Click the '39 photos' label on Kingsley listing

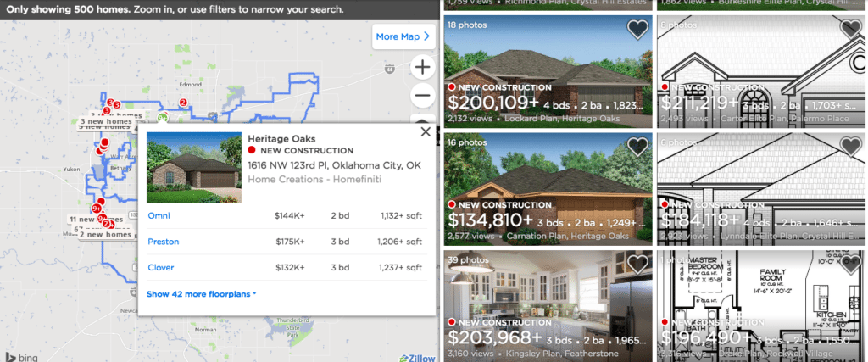(468, 259)
